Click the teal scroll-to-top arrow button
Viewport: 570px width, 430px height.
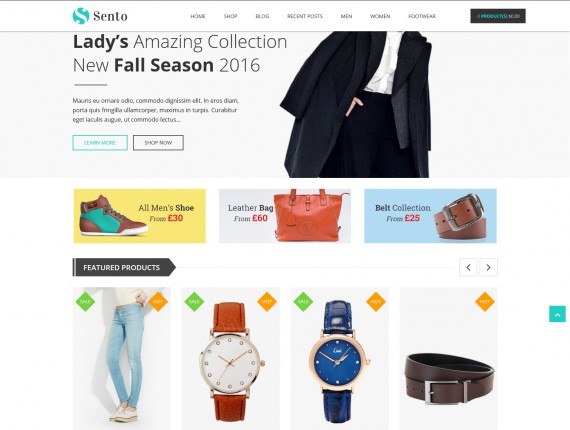(x=557, y=314)
